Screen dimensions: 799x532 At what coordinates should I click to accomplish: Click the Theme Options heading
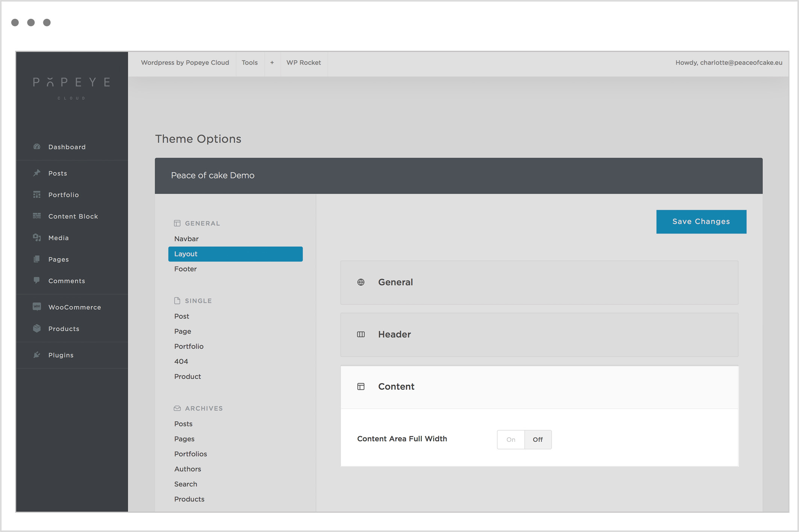(198, 139)
